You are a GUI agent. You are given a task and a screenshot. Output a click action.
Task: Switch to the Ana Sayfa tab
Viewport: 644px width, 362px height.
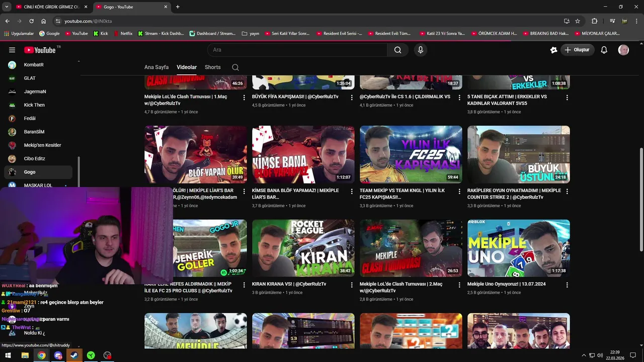156,67
